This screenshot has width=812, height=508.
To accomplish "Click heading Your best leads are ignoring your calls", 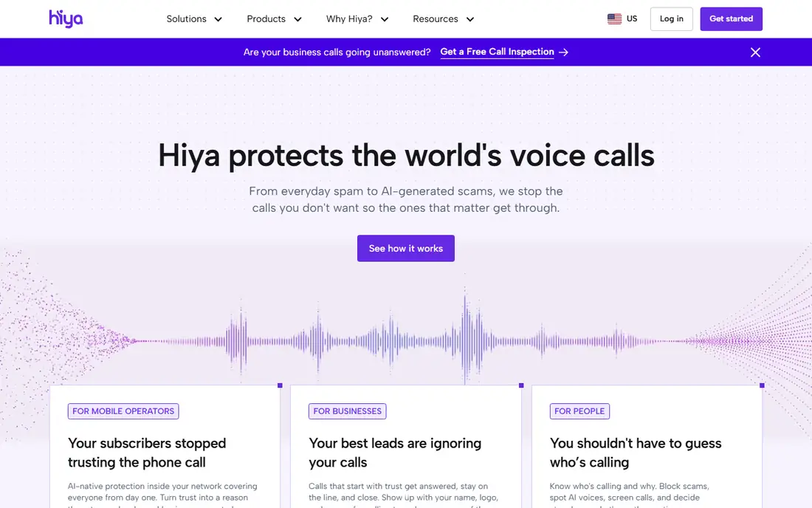I will tap(395, 453).
